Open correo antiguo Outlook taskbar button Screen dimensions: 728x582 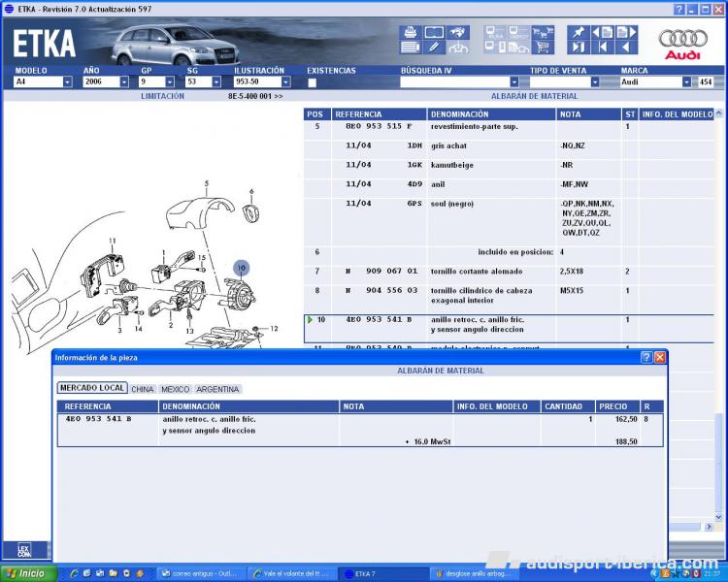click(x=202, y=573)
